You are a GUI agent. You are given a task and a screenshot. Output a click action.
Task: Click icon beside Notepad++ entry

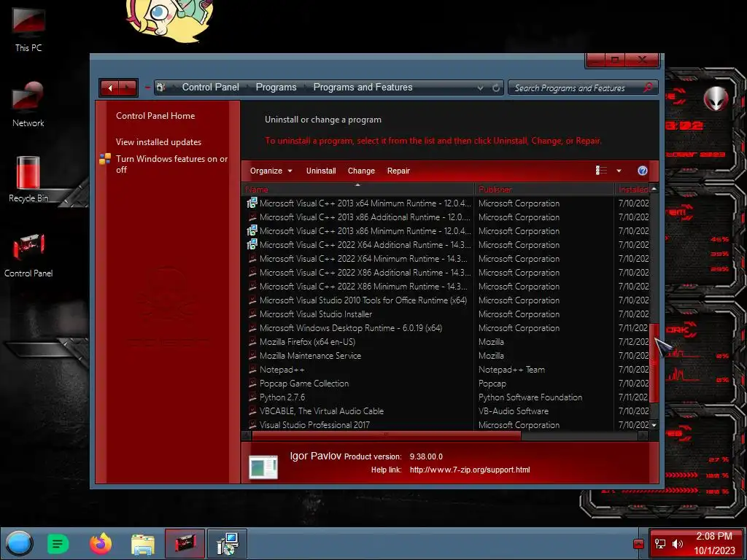point(252,369)
